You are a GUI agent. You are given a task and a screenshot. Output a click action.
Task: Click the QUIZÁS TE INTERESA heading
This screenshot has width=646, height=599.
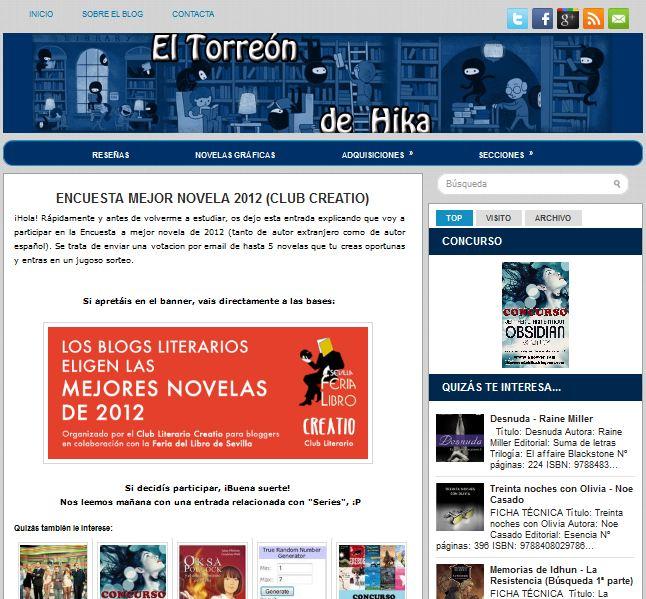pyautogui.click(x=501, y=387)
